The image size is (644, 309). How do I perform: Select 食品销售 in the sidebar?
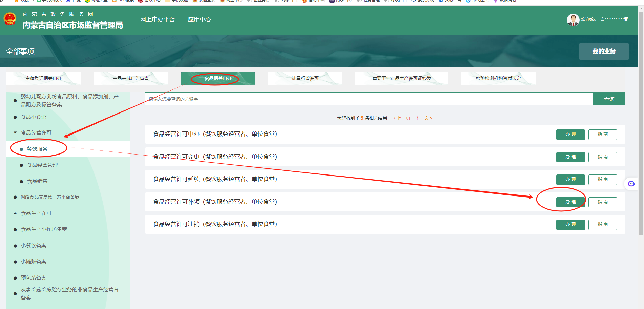[37, 181]
